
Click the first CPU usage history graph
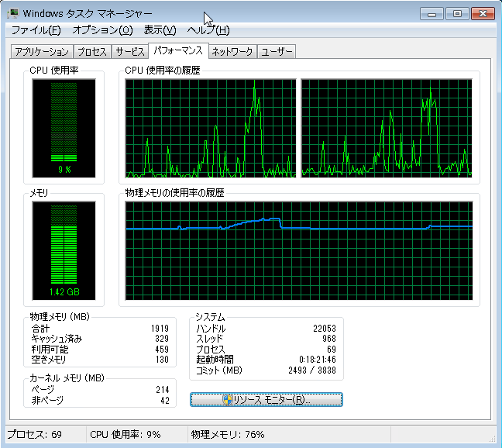tap(211, 128)
